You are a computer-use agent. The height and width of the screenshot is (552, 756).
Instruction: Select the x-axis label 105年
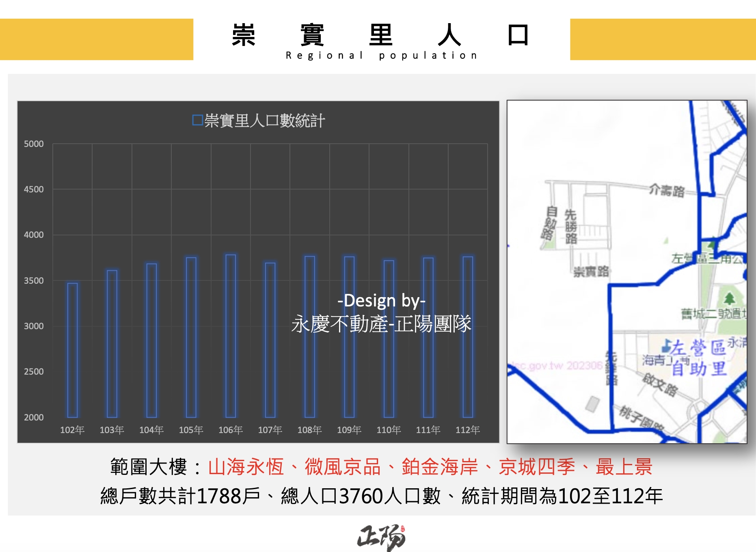191,430
